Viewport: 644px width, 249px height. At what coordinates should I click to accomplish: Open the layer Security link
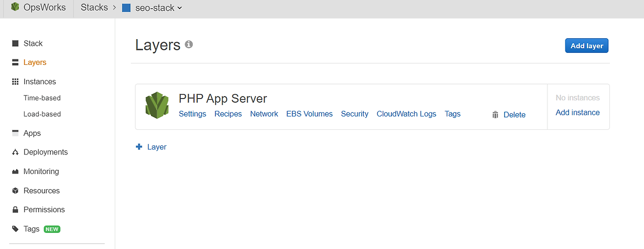point(355,114)
